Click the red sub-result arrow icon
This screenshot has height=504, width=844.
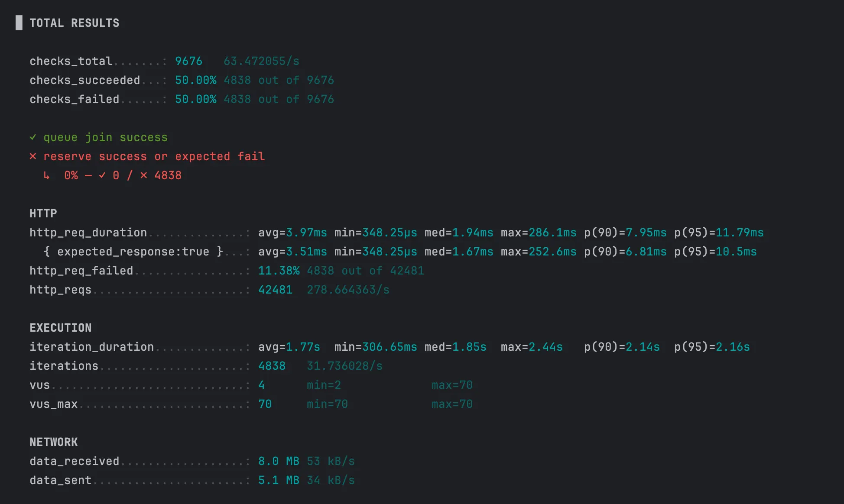pyautogui.click(x=46, y=175)
